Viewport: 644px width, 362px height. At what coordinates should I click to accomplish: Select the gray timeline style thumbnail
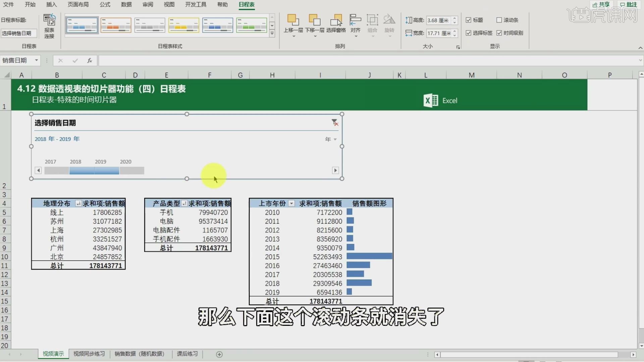(150, 25)
